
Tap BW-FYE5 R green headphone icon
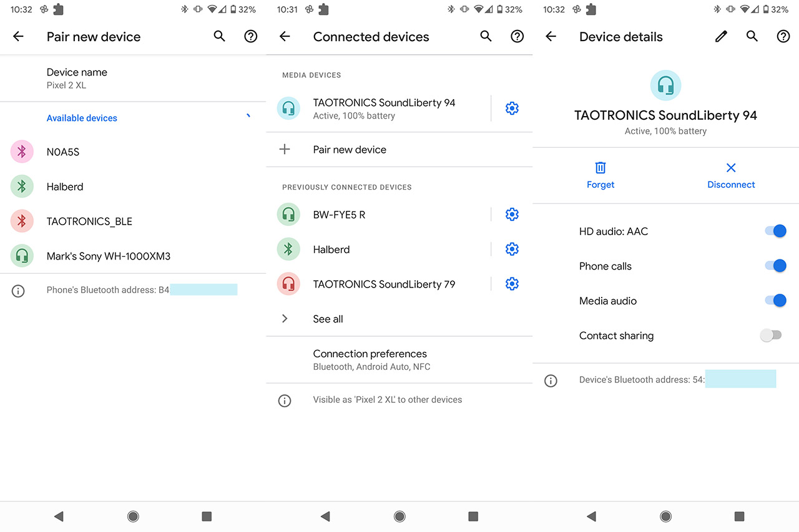[x=288, y=215]
